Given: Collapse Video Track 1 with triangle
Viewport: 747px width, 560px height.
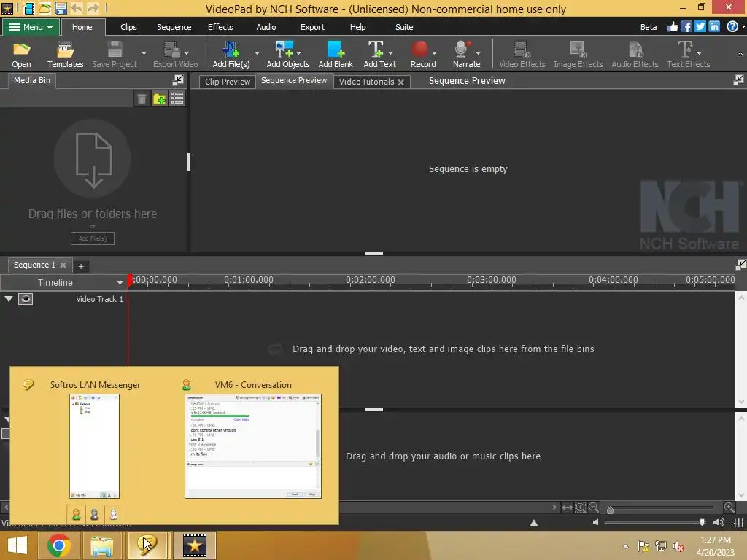Looking at the screenshot, I should tap(9, 299).
